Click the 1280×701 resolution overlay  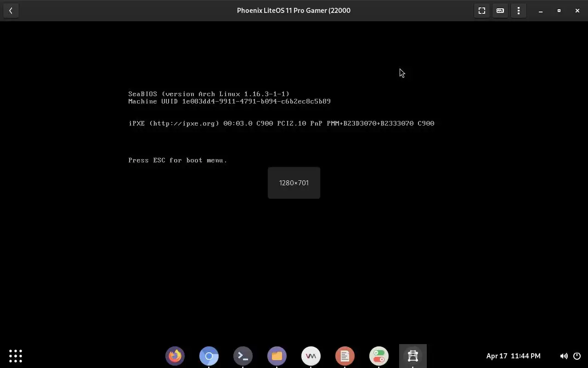pyautogui.click(x=294, y=183)
